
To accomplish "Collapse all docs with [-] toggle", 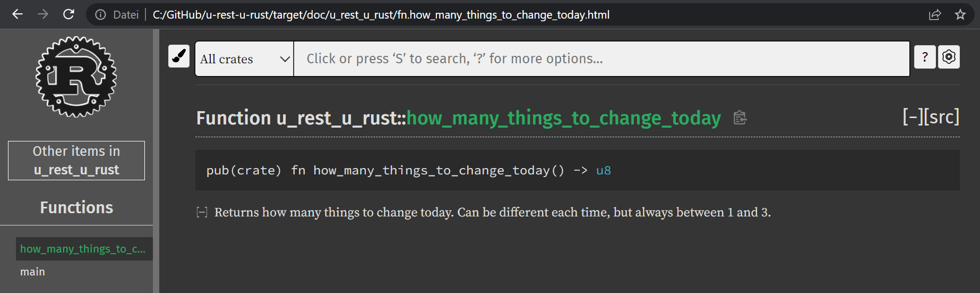I will click(x=913, y=116).
